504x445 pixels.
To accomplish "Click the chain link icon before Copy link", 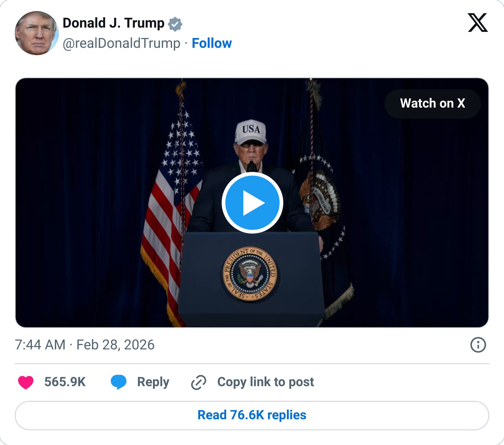I will pos(198,382).
